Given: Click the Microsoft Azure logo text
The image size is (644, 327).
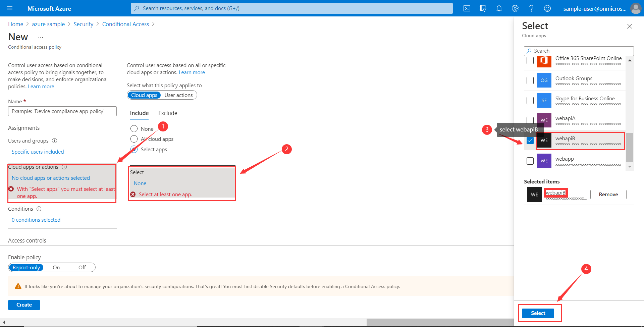Looking at the screenshot, I should pos(49,9).
